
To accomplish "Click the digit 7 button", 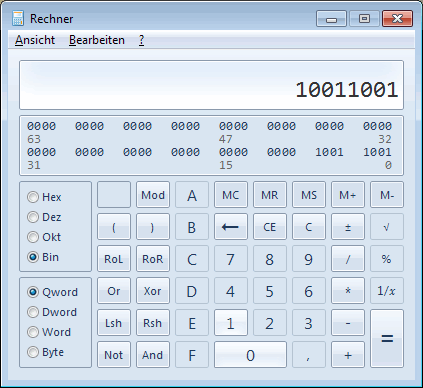I will tap(231, 259).
